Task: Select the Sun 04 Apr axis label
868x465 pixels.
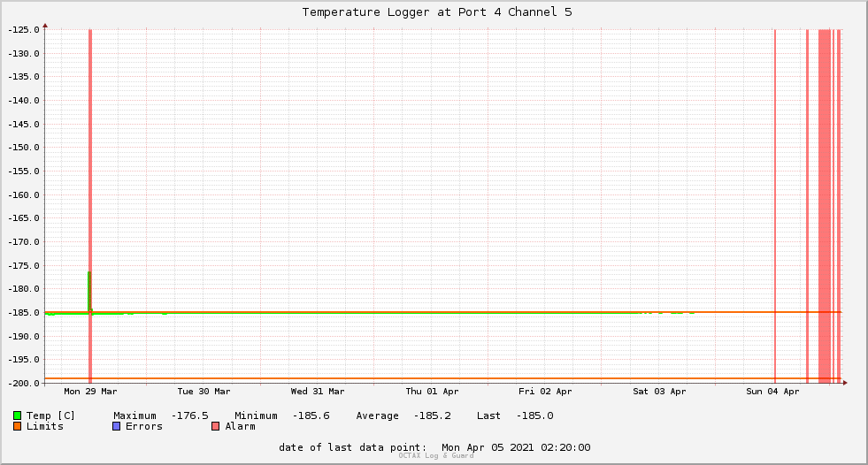Action: 772,392
